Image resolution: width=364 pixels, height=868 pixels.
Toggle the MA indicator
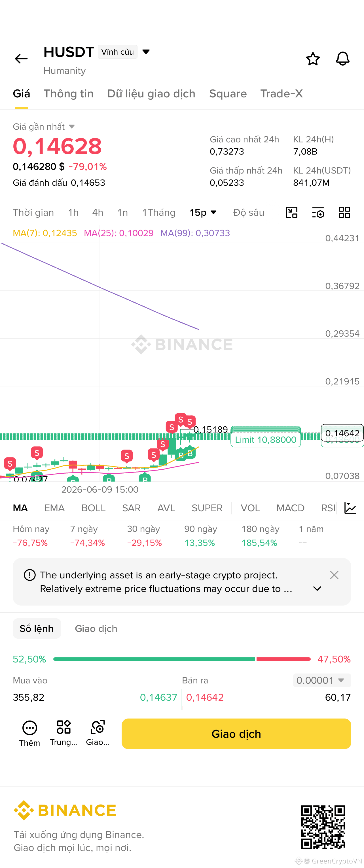(x=20, y=508)
